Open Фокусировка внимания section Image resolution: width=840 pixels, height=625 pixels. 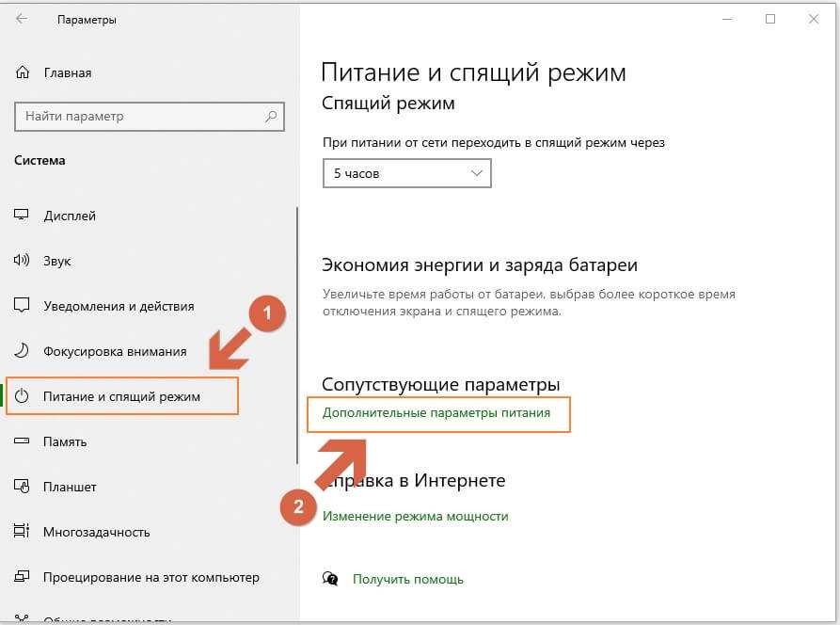click(115, 352)
